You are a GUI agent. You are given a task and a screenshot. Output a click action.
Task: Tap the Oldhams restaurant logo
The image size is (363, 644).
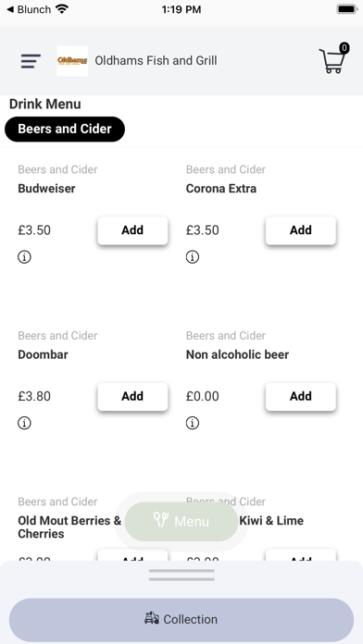(x=72, y=61)
